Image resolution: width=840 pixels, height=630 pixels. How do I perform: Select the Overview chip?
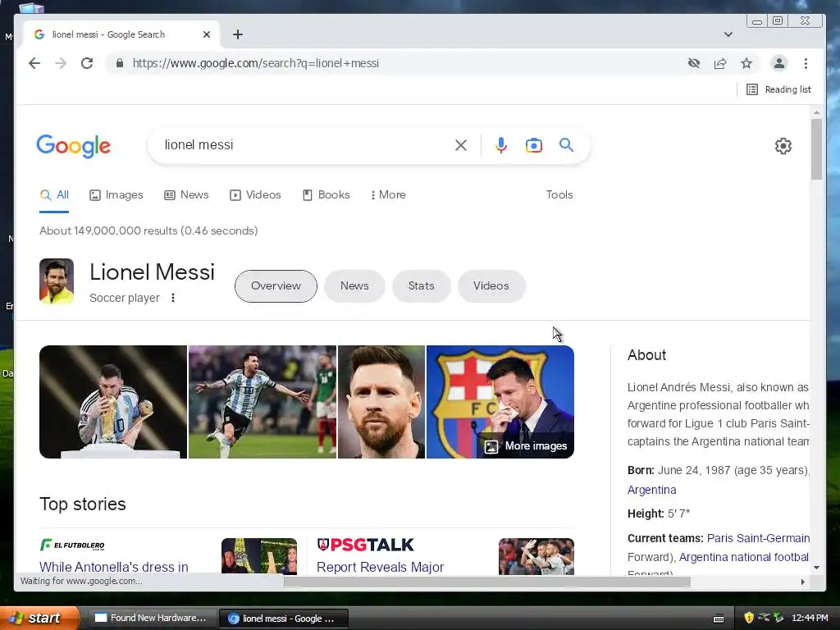[x=276, y=286]
